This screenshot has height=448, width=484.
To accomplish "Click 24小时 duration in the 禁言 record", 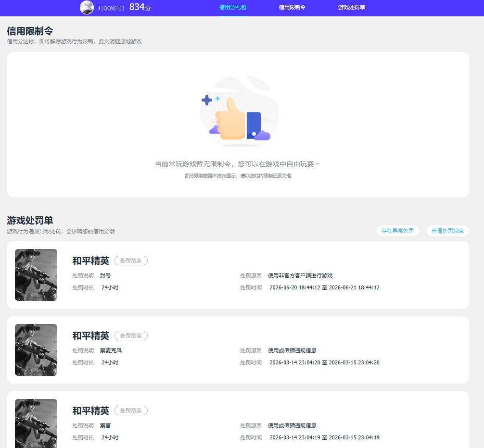I will click(110, 437).
